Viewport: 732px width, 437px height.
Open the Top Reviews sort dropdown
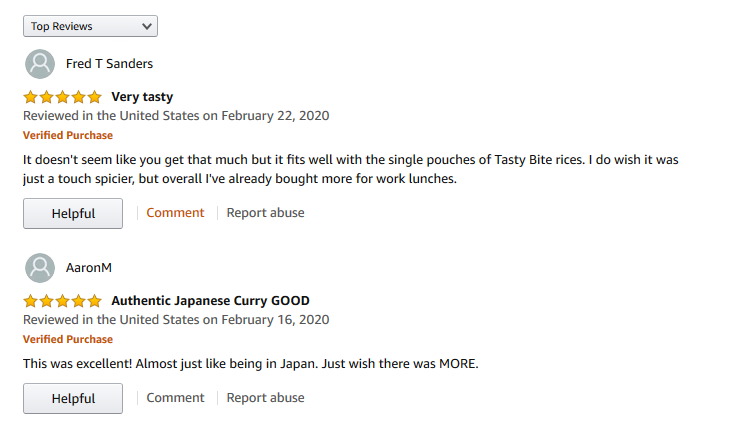[90, 26]
